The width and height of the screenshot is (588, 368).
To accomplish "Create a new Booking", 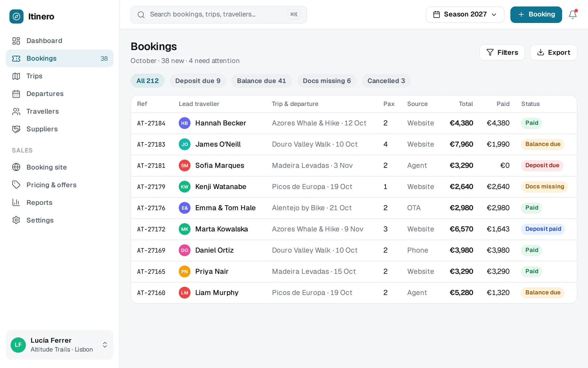I will [x=536, y=14].
